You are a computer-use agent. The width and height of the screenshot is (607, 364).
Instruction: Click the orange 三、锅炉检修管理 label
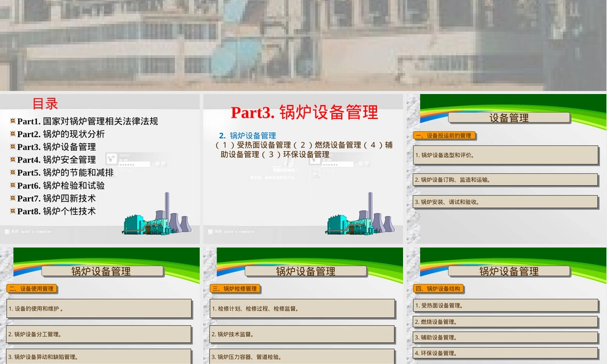click(236, 289)
